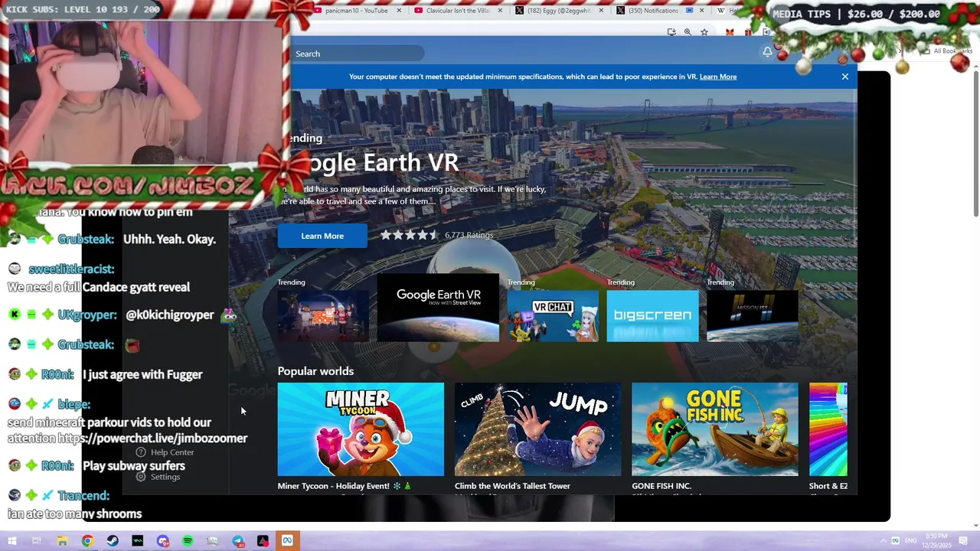
Task: Open the GONE FISH INC. world card
Action: click(714, 429)
